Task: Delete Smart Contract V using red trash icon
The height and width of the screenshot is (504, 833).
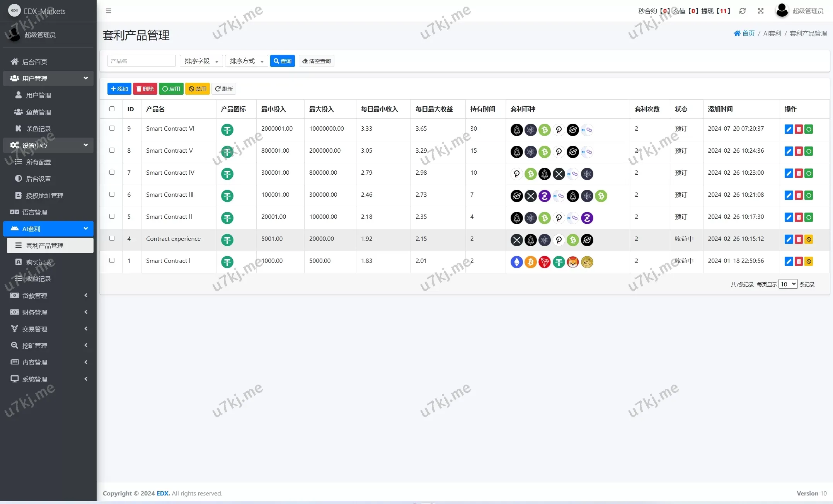Action: (799, 152)
